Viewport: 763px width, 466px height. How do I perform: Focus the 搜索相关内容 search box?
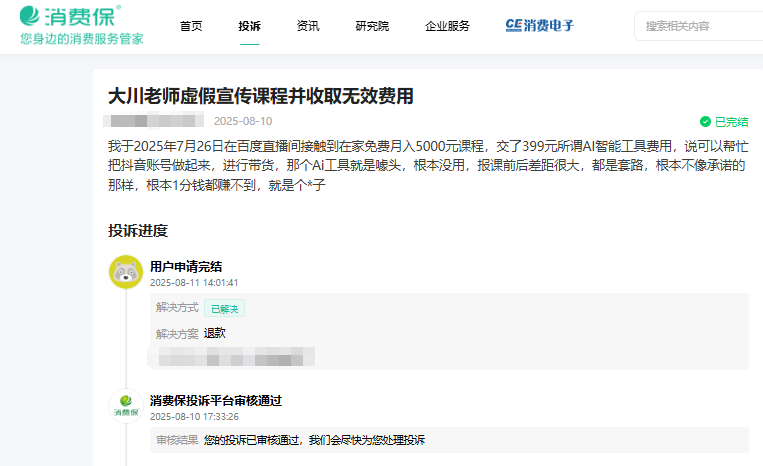[x=699, y=26]
